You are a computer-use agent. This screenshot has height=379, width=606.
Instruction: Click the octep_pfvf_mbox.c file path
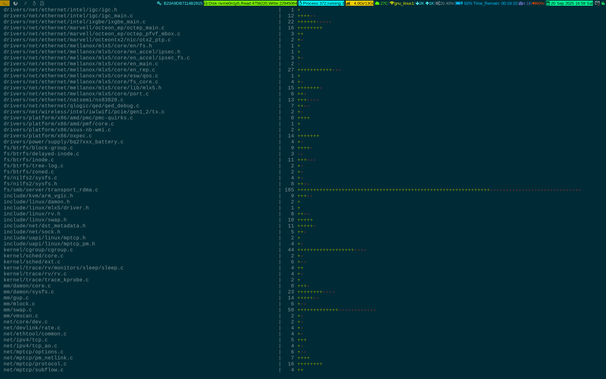pyautogui.click(x=92, y=34)
